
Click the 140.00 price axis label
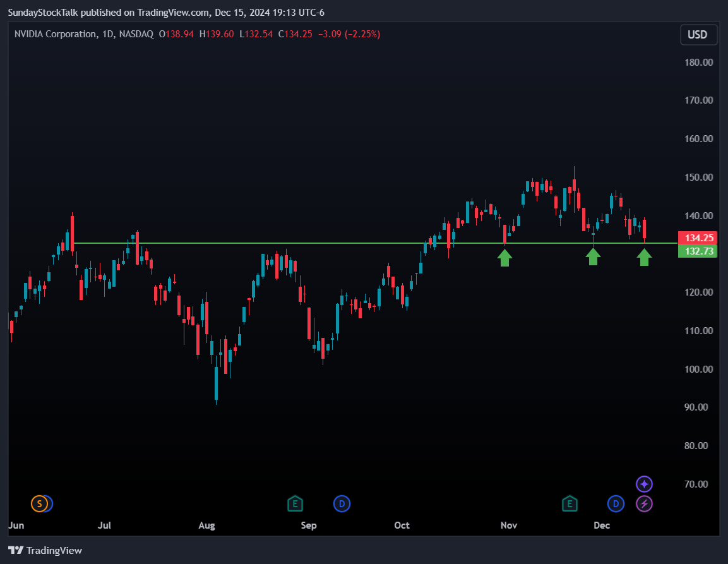(698, 215)
